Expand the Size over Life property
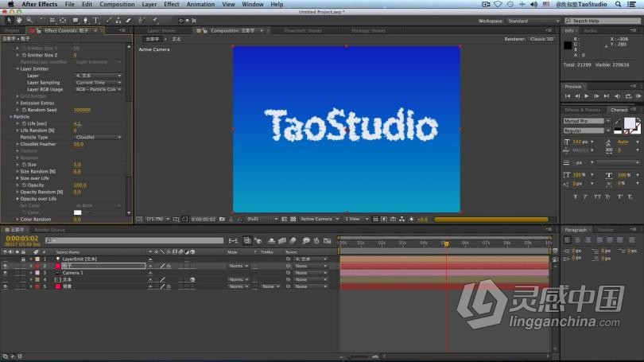Screen dimensions: 644x362 point(17,178)
